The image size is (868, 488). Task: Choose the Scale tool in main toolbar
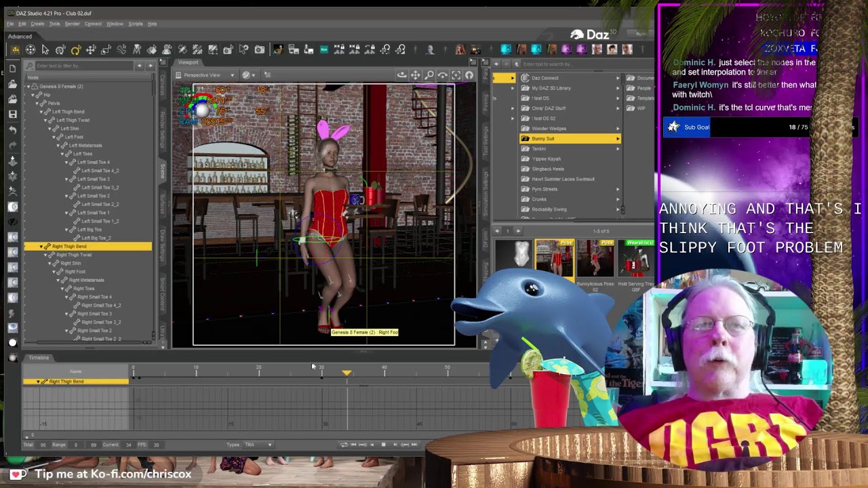tap(106, 49)
